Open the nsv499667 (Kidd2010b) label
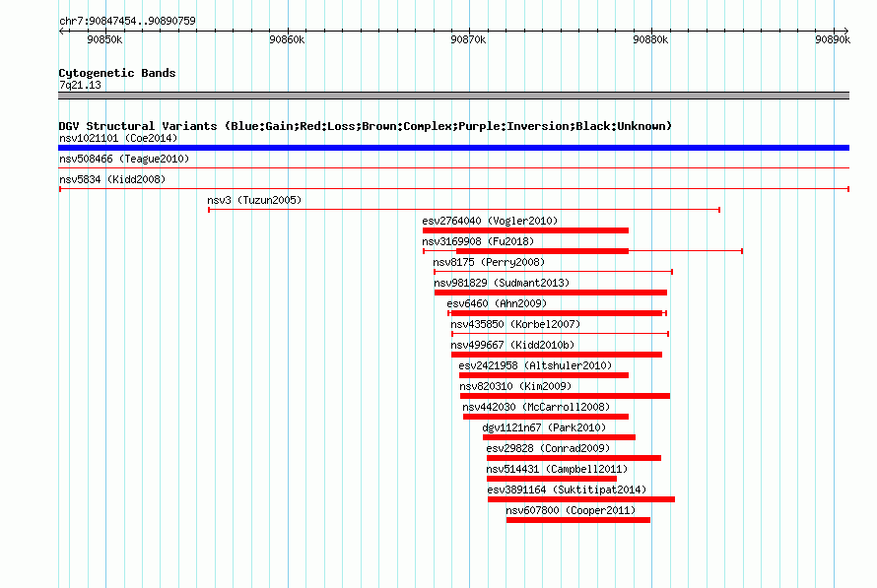 [x=512, y=345]
